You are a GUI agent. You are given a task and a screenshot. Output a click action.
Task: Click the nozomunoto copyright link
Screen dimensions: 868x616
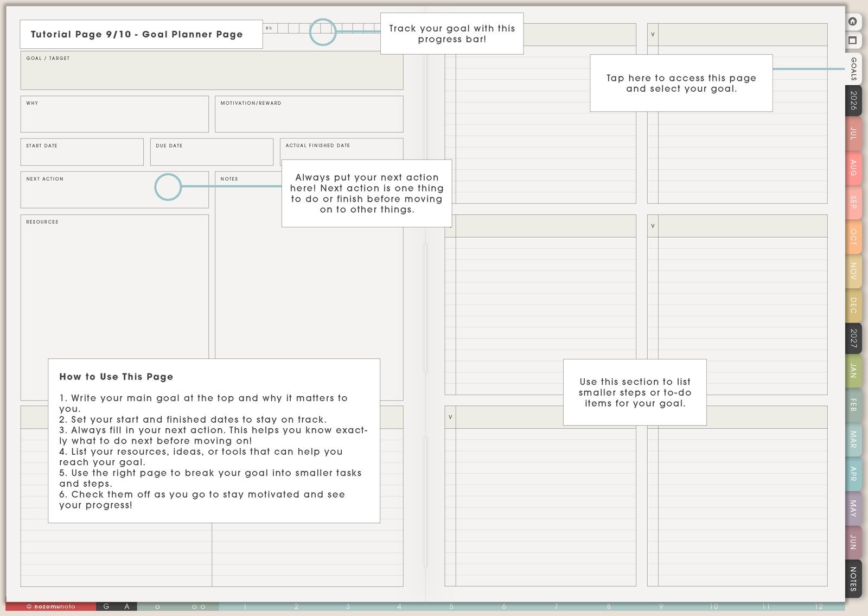[x=51, y=607]
